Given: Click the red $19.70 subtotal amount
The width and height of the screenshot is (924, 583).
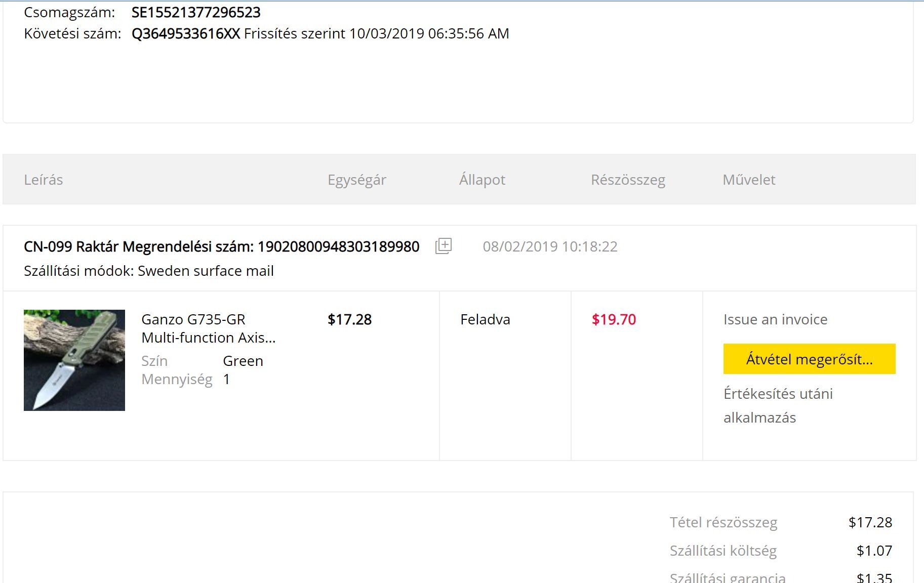Looking at the screenshot, I should [614, 319].
